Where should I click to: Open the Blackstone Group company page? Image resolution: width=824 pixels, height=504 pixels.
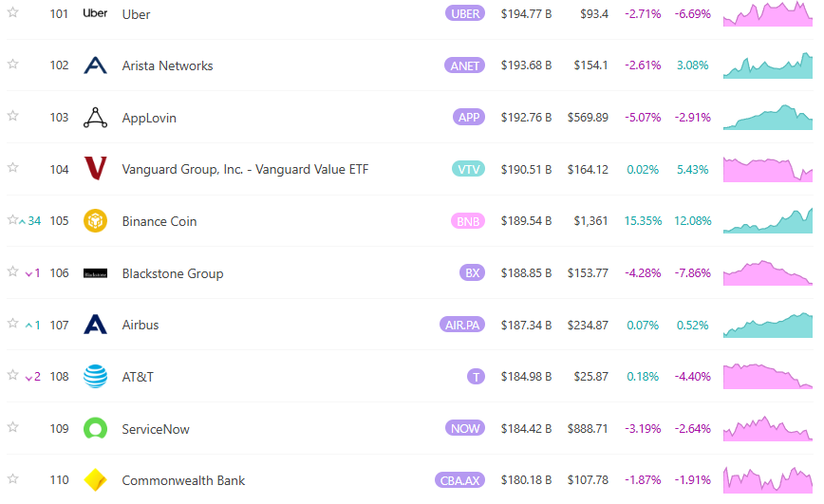173,273
